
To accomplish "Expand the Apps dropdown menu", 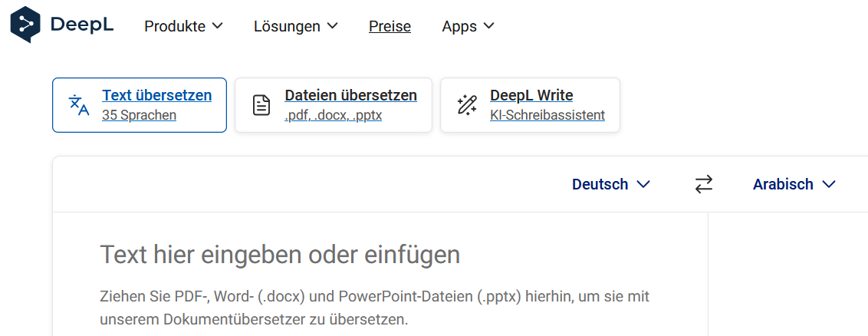I will 468,26.
